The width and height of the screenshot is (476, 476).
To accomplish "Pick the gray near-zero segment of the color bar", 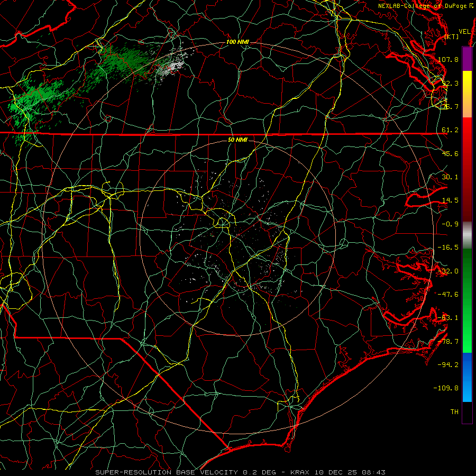I will pos(467,235).
